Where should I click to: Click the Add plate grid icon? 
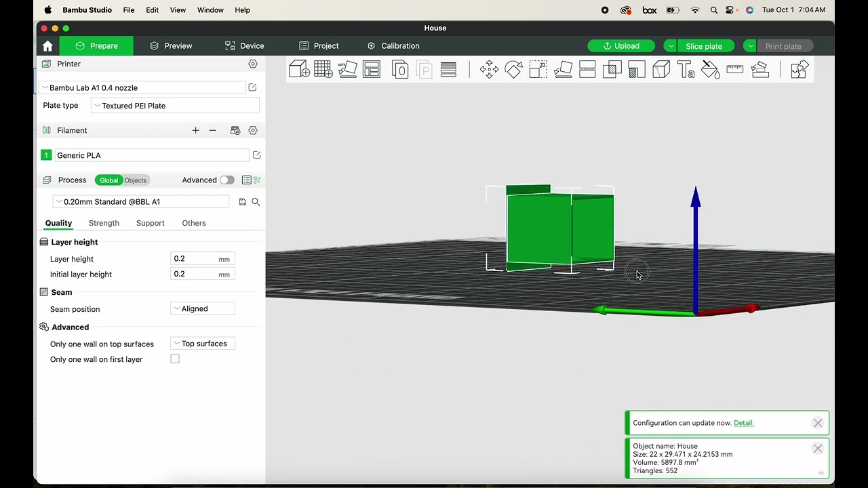323,70
